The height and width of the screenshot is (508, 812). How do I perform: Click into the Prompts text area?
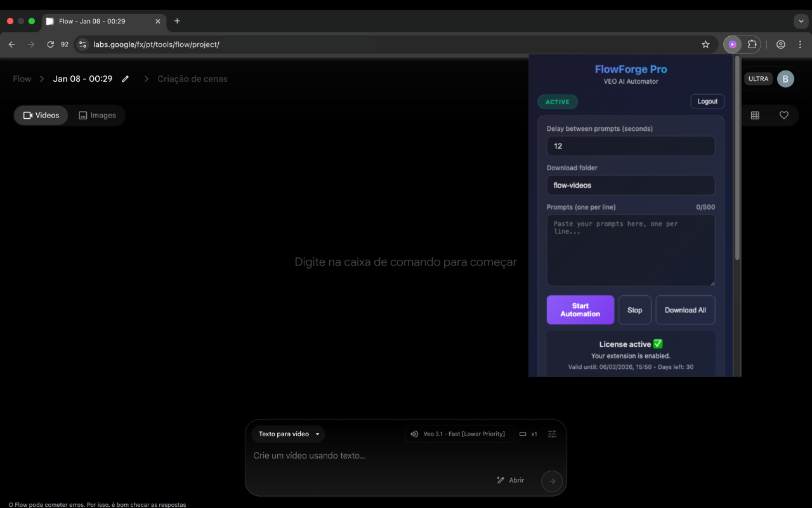pos(631,250)
